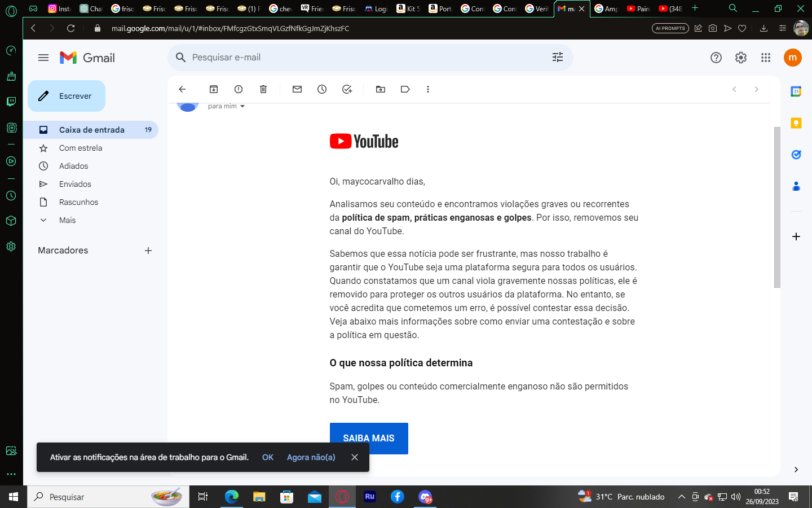Open history clock in Opera sidebar

(x=11, y=196)
